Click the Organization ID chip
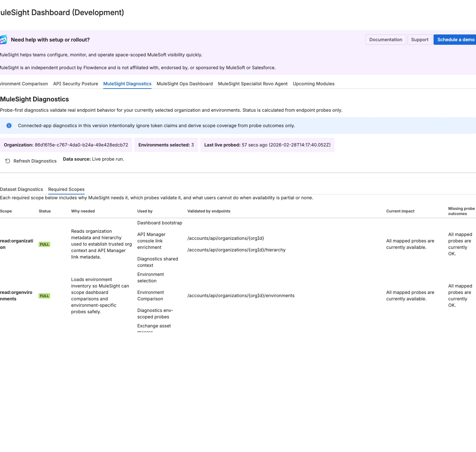Viewport: 476px width, 452px height. pyautogui.click(x=66, y=145)
